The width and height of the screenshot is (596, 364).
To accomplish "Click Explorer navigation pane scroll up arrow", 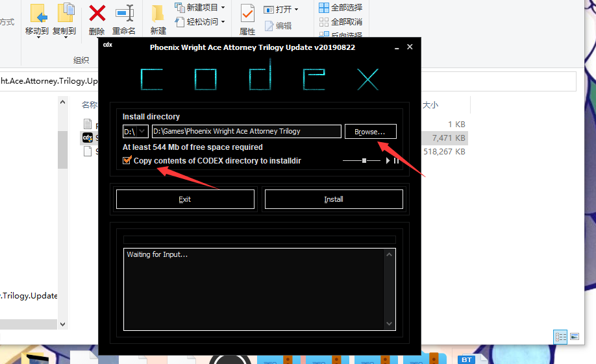I will pyautogui.click(x=63, y=103).
